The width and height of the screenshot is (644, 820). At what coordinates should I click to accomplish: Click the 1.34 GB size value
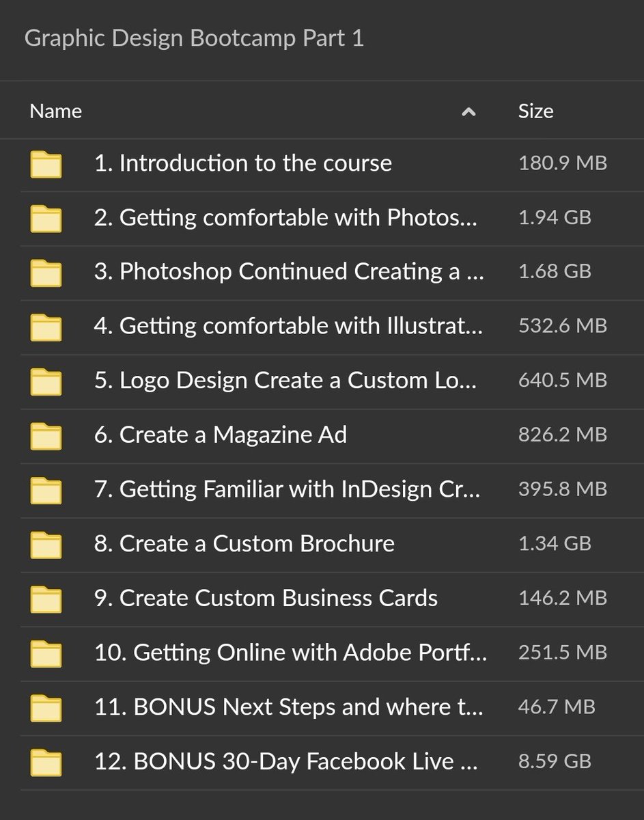tap(555, 543)
